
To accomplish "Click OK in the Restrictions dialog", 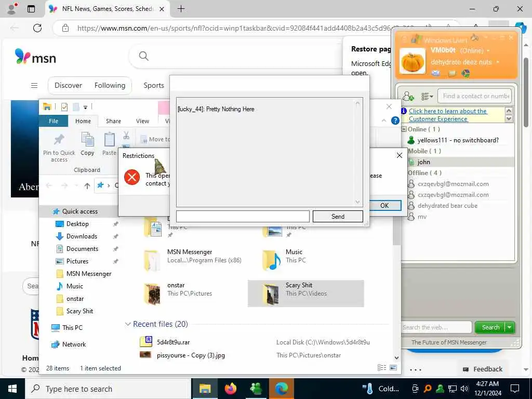I will click(384, 205).
